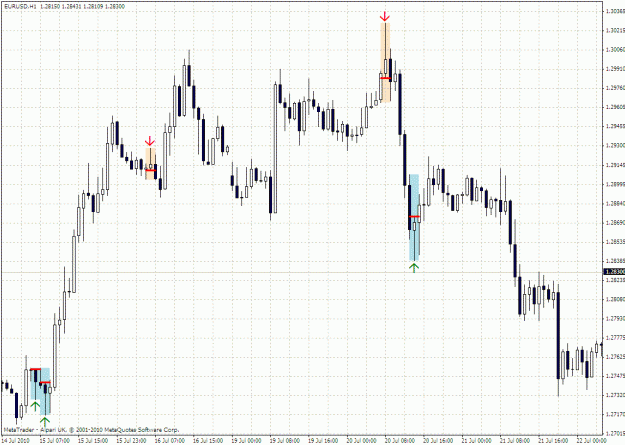Click the 1.2899 price axis label
Image resolution: width=625 pixels, height=445 pixels.
615,184
